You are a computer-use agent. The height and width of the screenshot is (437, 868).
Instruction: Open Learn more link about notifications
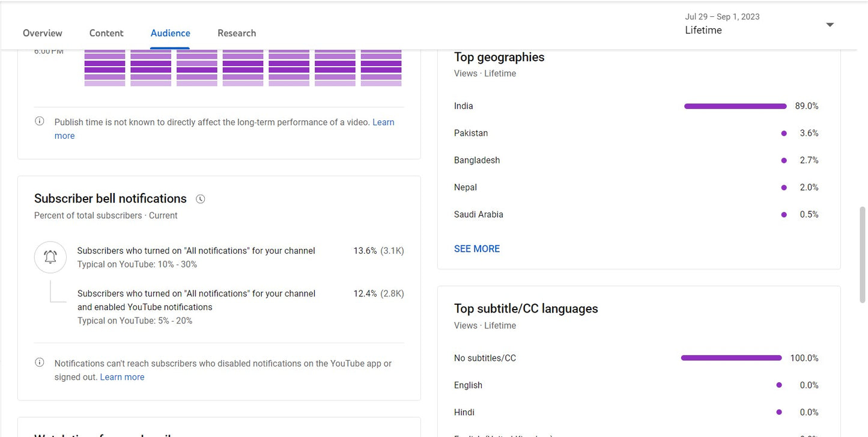click(x=122, y=377)
